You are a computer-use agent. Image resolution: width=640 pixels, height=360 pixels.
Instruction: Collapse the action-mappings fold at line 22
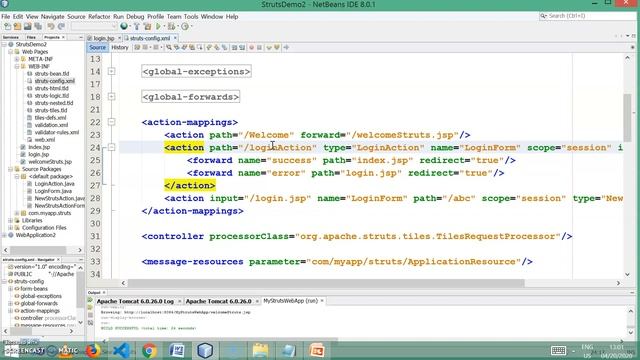[111, 122]
